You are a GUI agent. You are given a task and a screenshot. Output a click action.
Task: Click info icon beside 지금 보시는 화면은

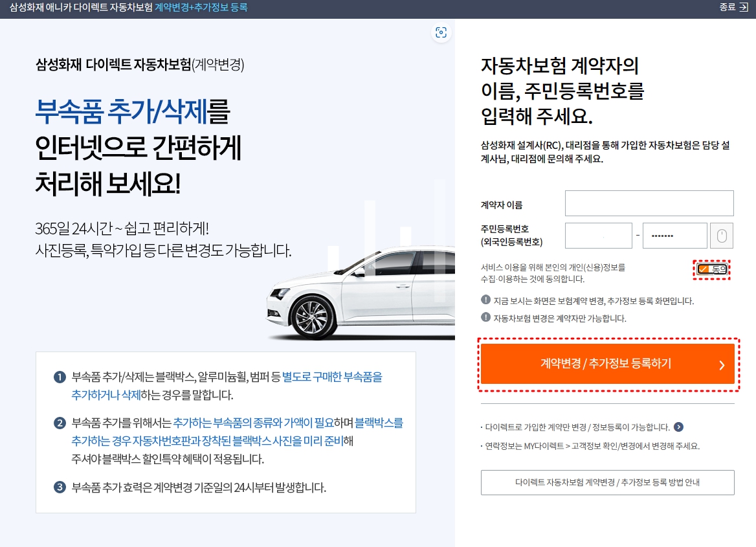485,300
